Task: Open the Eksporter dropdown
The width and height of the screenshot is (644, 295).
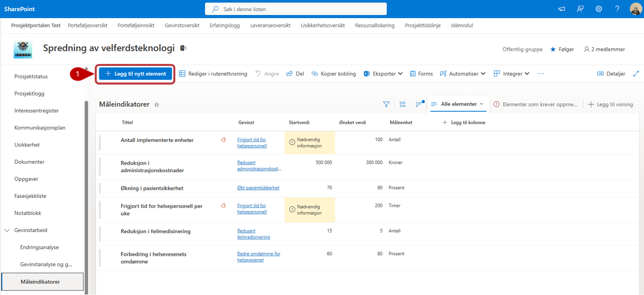Action: [x=383, y=73]
